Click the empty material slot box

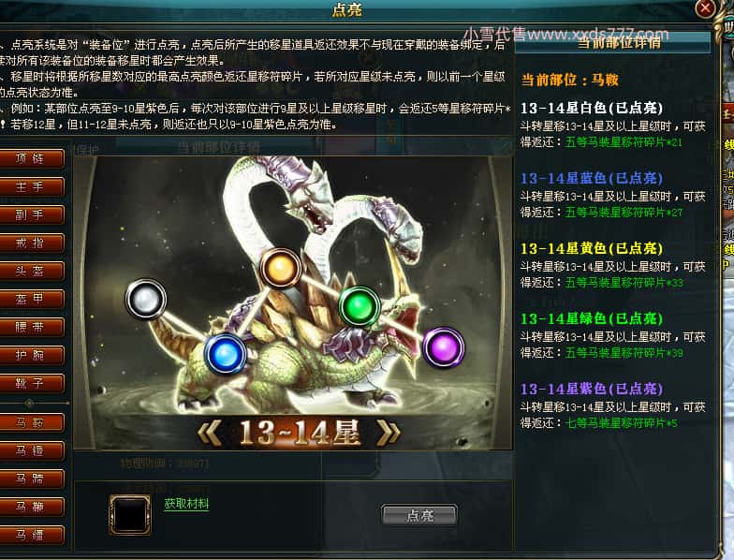click(130, 515)
